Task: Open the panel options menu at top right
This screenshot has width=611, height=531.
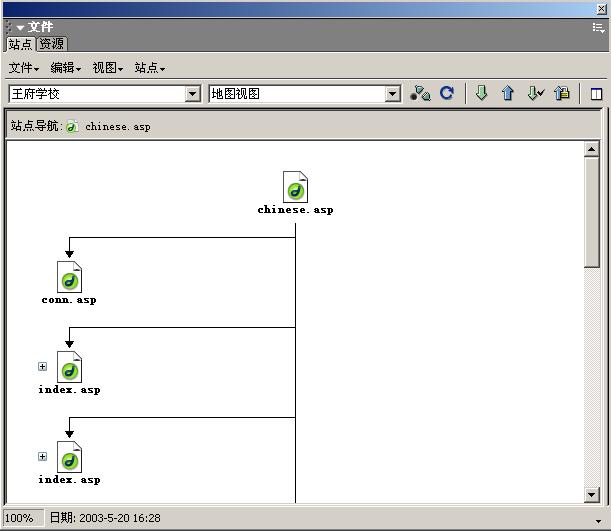Action: 598,27
